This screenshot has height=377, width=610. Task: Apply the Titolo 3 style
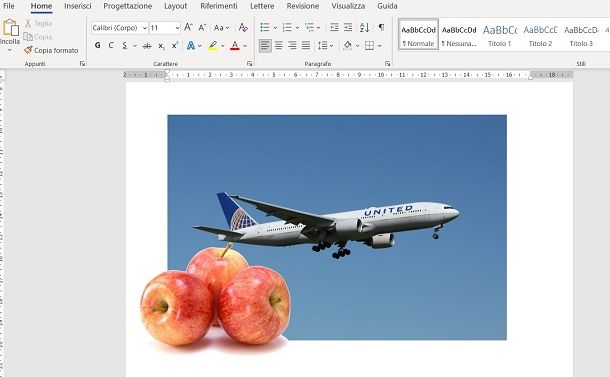(581, 34)
